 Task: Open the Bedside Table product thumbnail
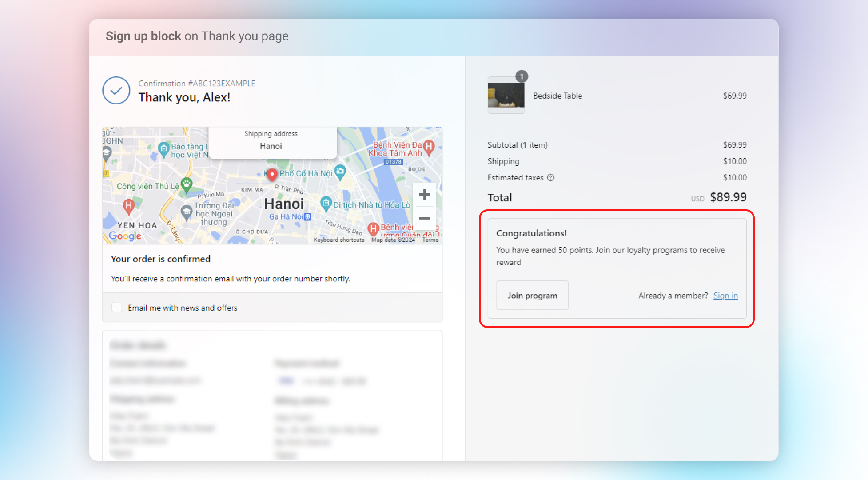tap(506, 95)
